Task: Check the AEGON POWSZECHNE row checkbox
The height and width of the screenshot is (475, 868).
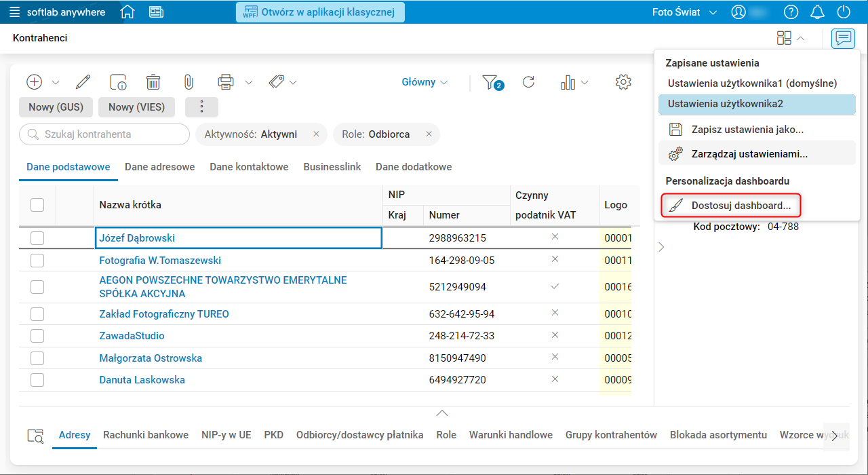Action: pyautogui.click(x=37, y=287)
